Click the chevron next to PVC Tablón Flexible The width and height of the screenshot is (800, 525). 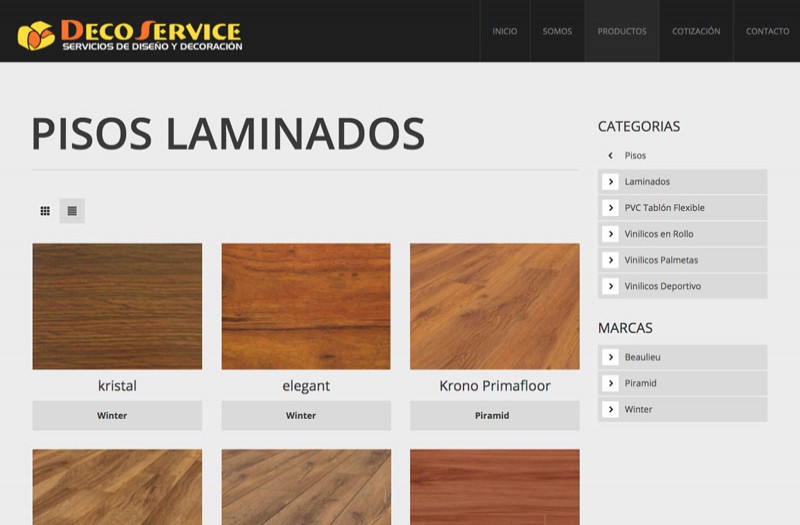pyautogui.click(x=610, y=208)
